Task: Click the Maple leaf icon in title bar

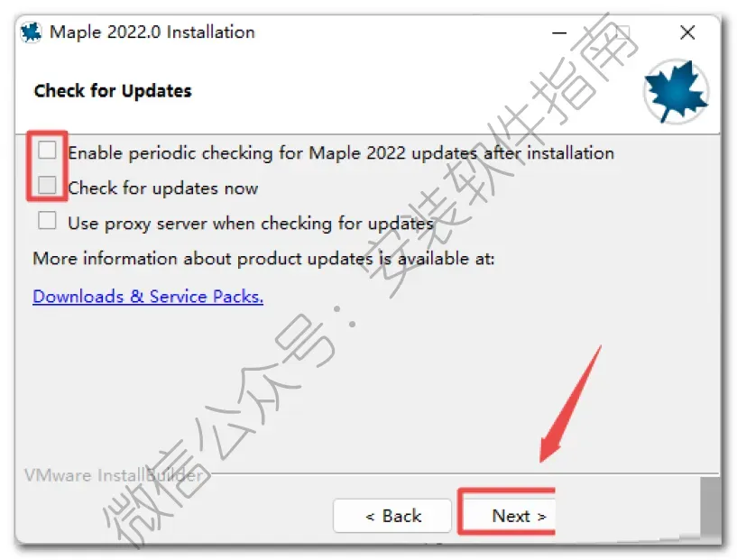Action: pyautogui.click(x=31, y=32)
